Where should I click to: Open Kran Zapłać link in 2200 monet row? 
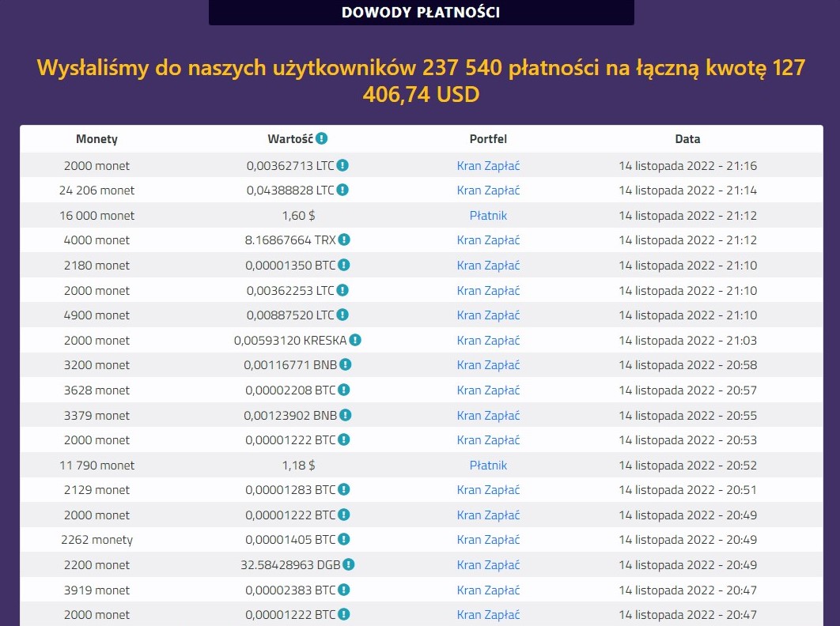coord(488,565)
